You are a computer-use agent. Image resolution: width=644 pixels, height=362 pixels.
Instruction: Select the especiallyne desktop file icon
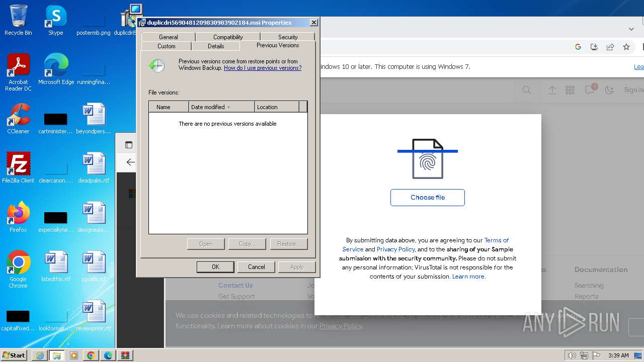click(x=56, y=221)
